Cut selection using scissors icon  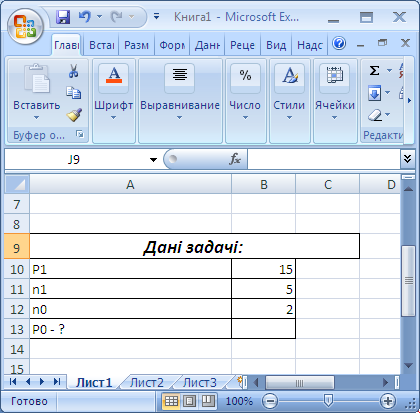[73, 71]
